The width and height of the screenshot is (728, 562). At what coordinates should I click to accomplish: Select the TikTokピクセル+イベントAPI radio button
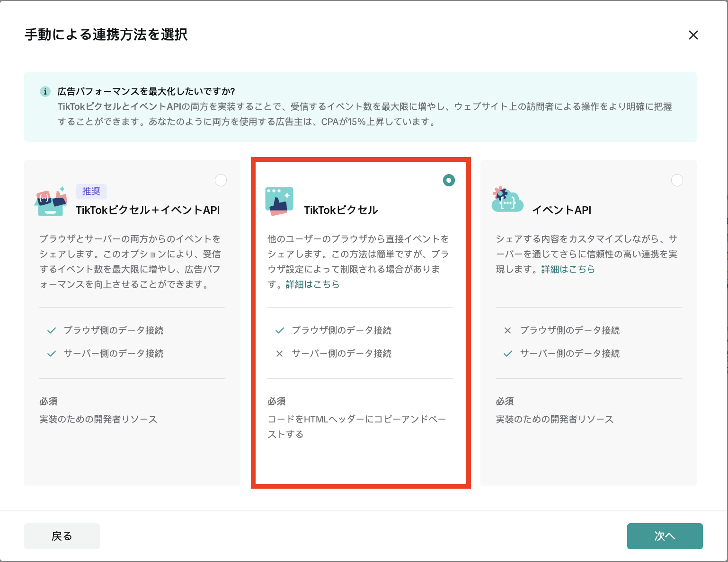point(221,180)
